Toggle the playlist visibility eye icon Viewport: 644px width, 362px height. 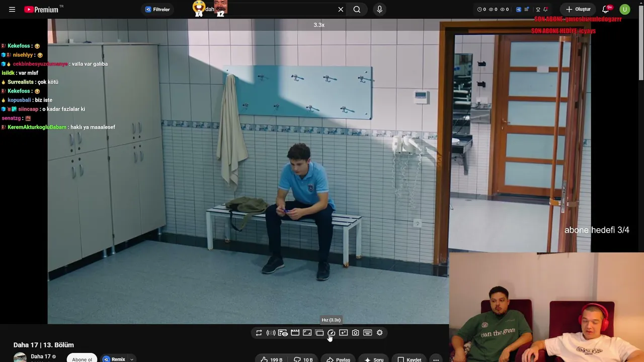pyautogui.click(x=283, y=333)
